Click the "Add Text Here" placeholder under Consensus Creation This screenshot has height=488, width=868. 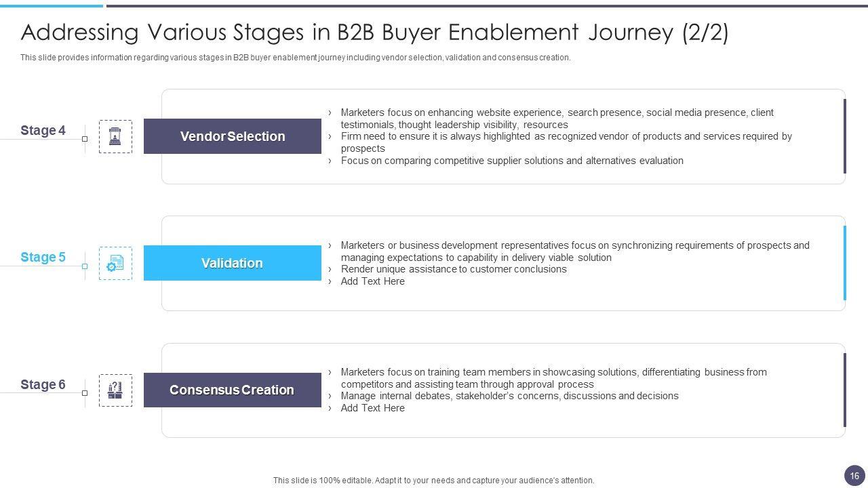[x=372, y=408]
